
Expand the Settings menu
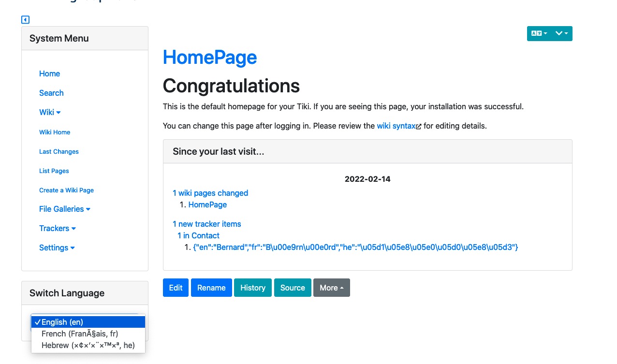point(57,248)
